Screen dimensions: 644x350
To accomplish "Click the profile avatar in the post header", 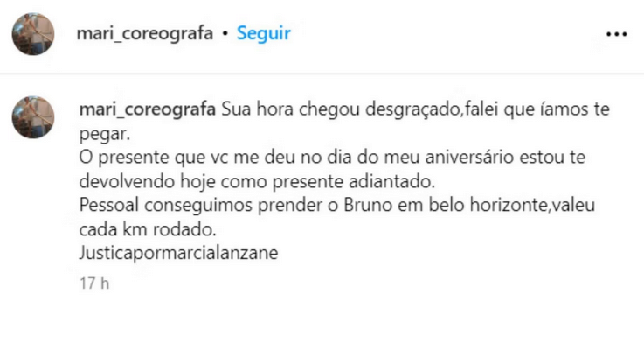I will pyautogui.click(x=33, y=34).
